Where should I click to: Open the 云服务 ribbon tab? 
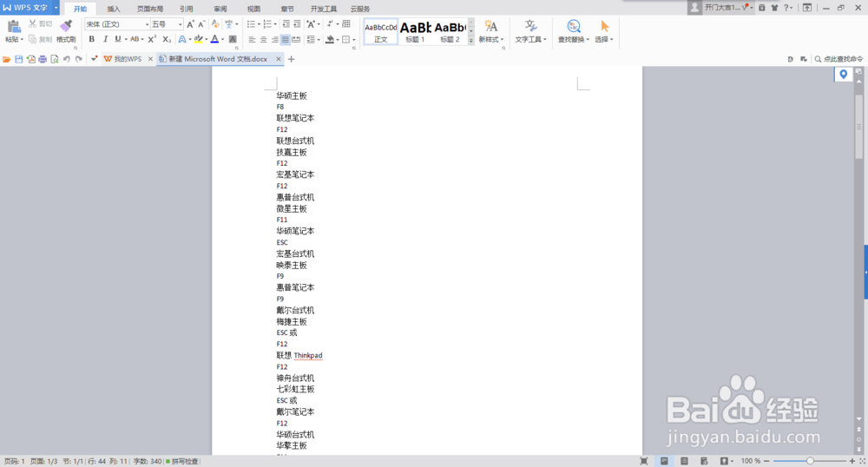click(x=360, y=9)
